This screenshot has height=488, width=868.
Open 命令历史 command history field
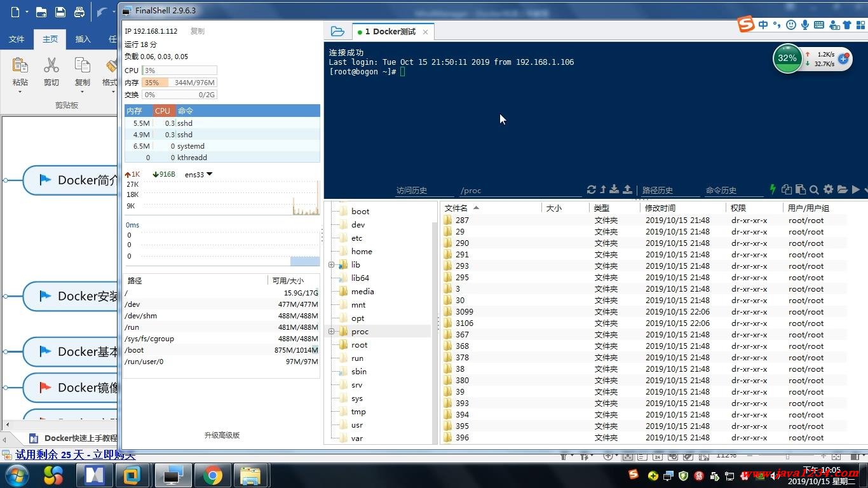coord(733,190)
